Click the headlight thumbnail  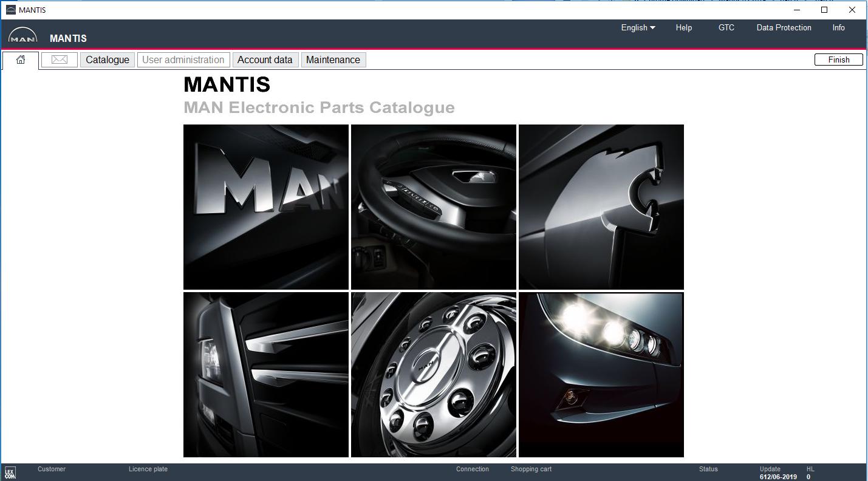tap(601, 374)
